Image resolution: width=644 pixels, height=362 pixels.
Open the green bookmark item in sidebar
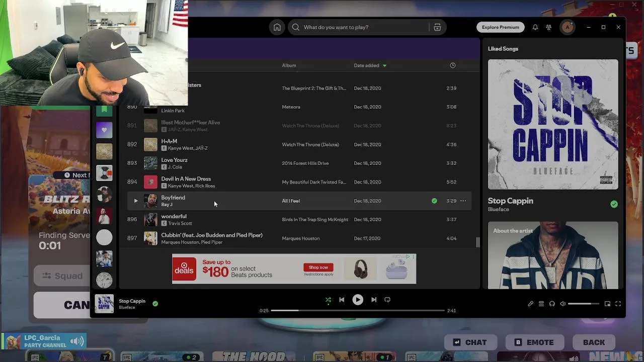click(x=104, y=110)
